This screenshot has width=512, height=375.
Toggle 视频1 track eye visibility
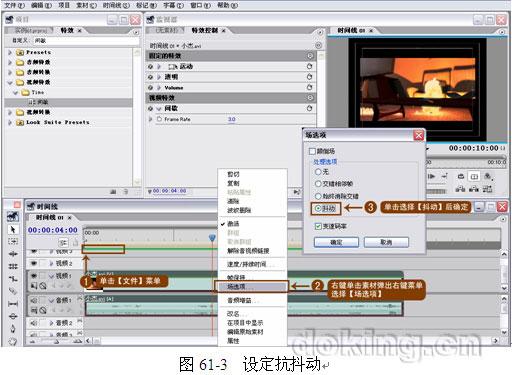pyautogui.click(x=34, y=276)
